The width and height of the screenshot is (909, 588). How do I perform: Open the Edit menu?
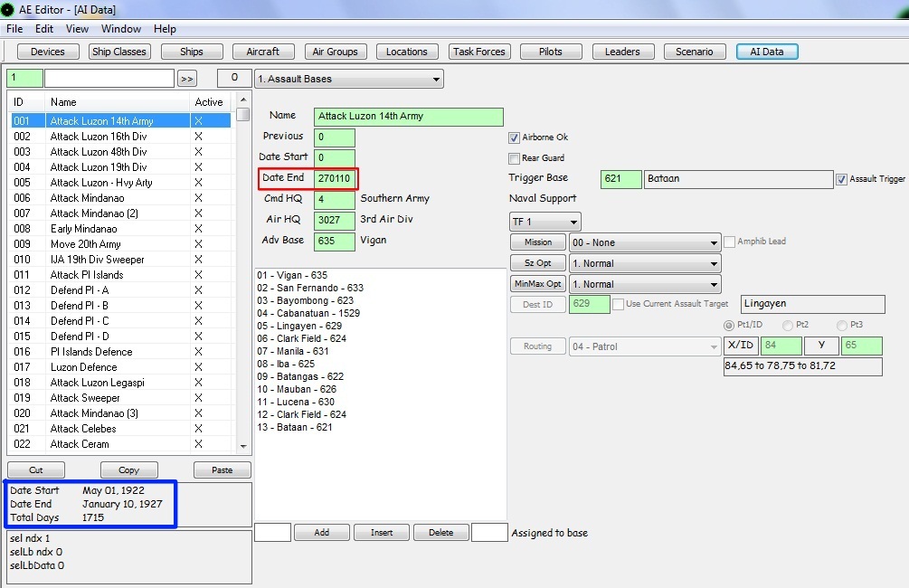[44, 29]
